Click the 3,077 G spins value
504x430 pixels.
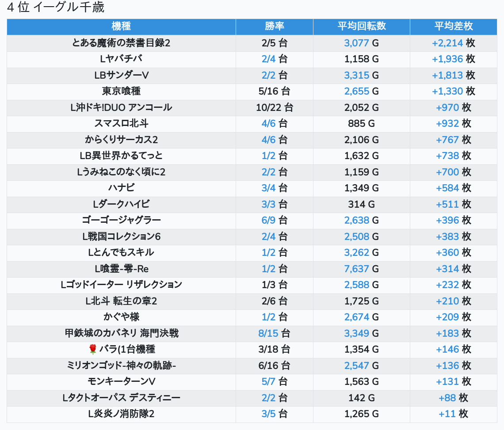click(362, 43)
